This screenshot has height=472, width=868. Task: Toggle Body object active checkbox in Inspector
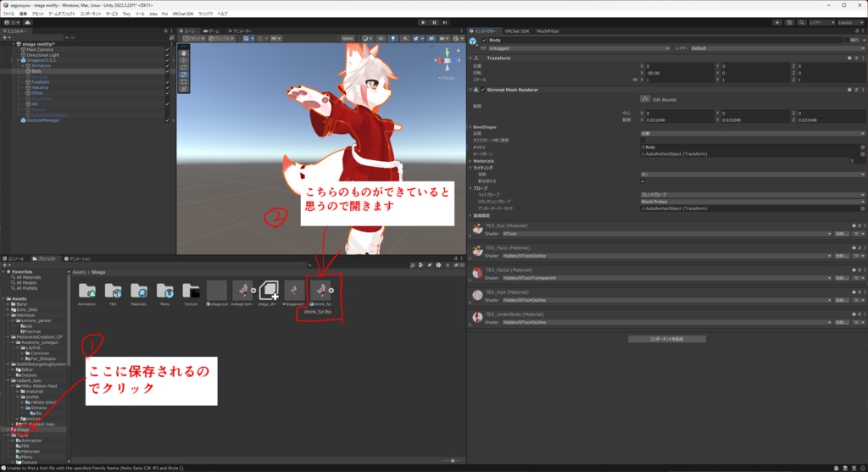coord(484,41)
